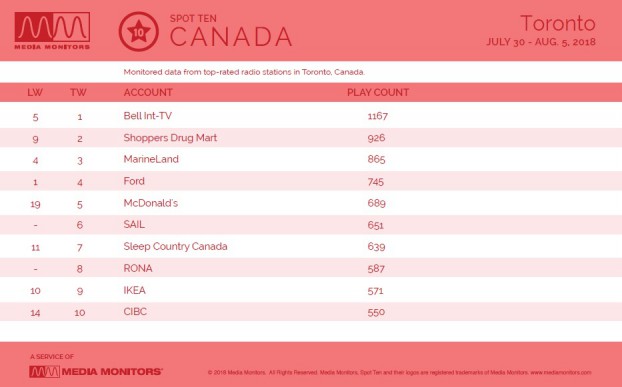Image resolution: width=622 pixels, height=387 pixels.
Task: Click the ACCOUNT column header
Action: tap(148, 92)
